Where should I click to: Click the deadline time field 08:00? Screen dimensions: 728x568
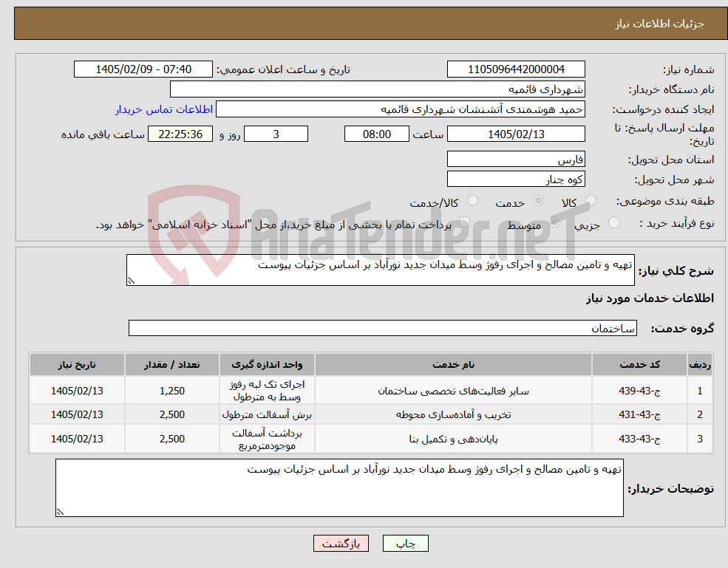[376, 134]
